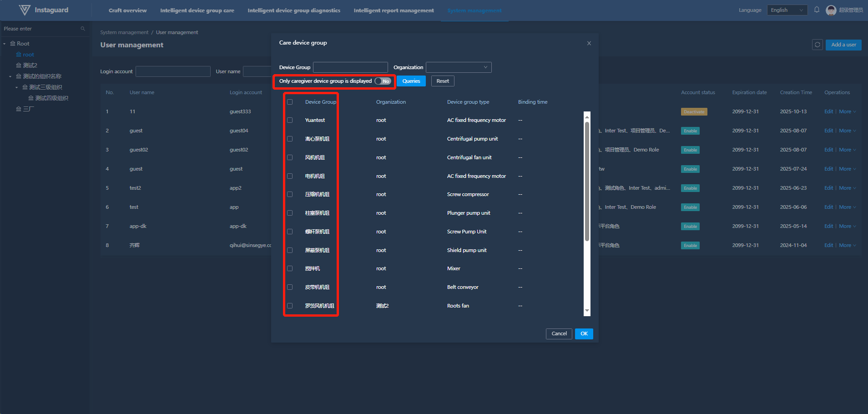The image size is (868, 414).
Task: Collapse the Root tree node
Action: [x=5, y=44]
